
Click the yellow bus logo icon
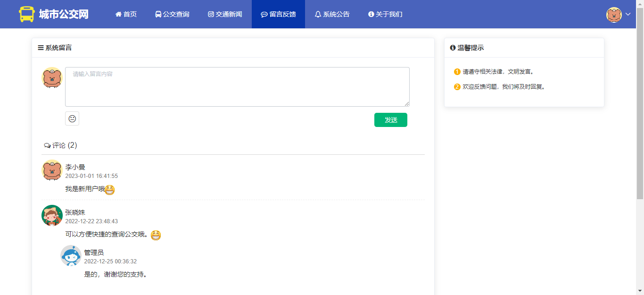pos(27,14)
